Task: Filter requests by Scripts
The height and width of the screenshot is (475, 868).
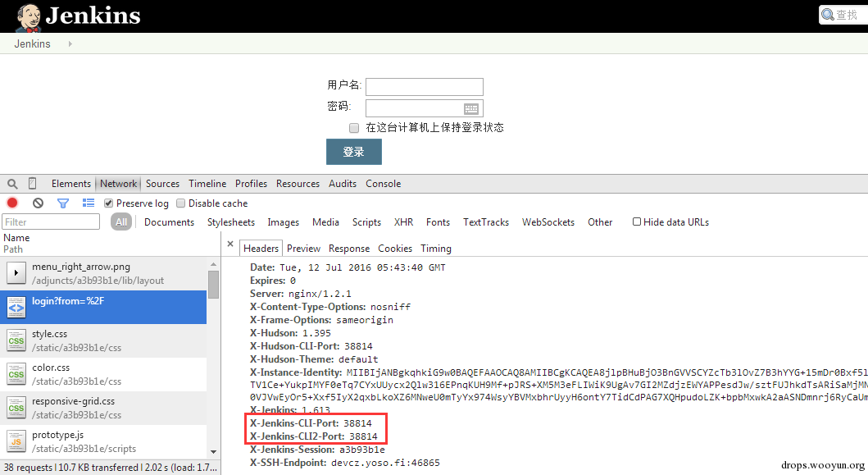Action: 366,222
